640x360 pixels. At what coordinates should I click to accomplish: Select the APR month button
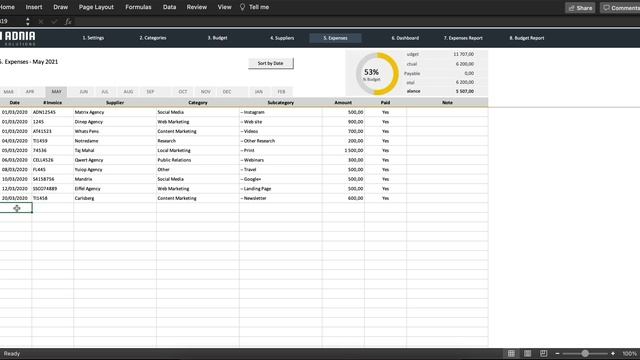click(x=30, y=92)
